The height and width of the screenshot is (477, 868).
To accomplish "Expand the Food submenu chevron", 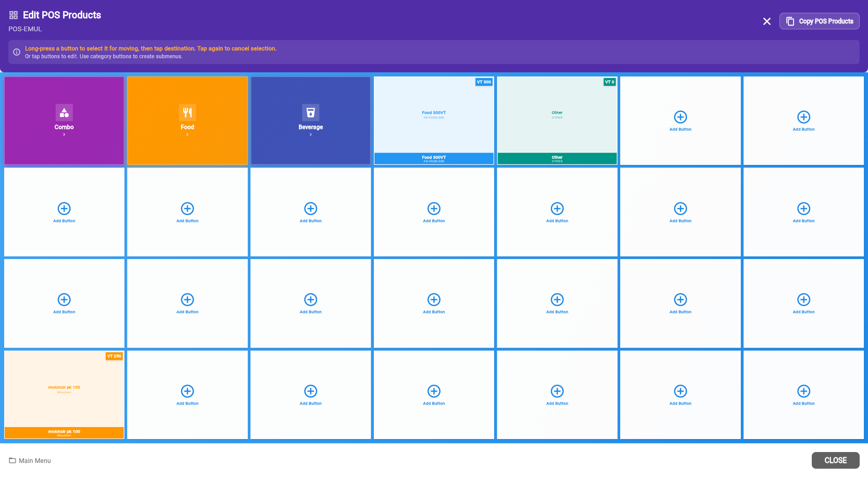I will tap(187, 135).
